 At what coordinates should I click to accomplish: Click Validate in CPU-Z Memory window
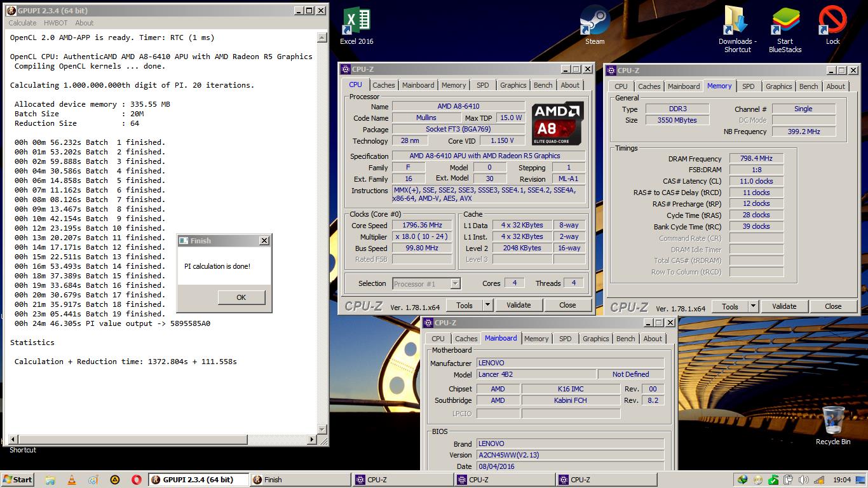784,306
